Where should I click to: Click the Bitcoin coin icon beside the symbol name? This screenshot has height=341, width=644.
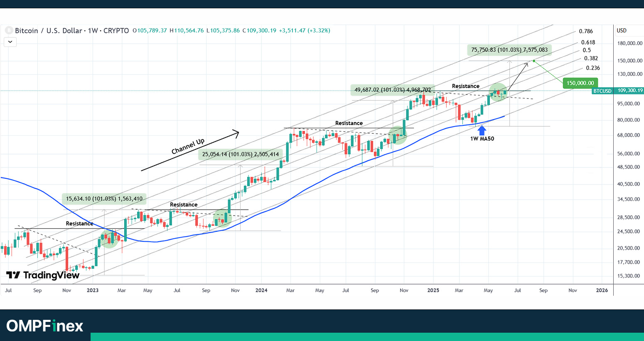coord(9,30)
